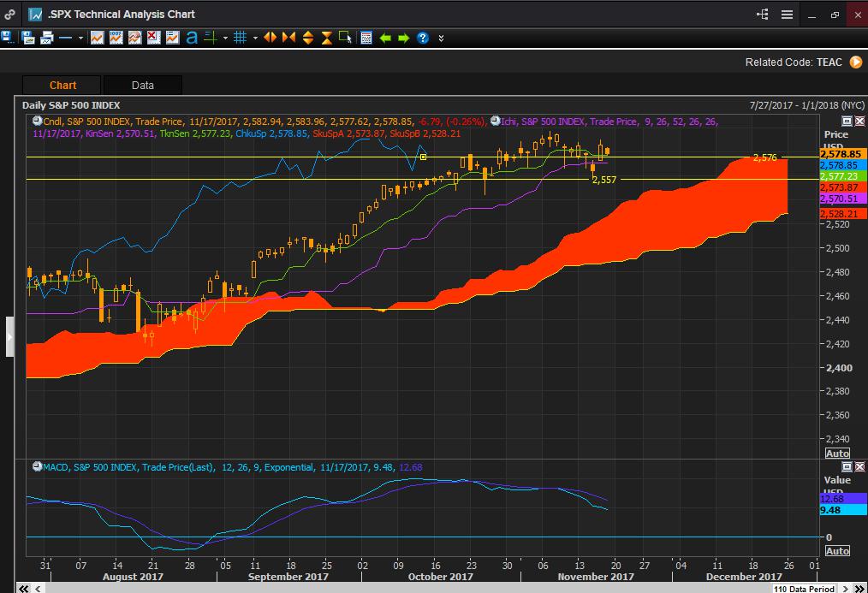This screenshot has height=593, width=868.
Task: Select the candlestick chart type icon
Action: click(x=97, y=37)
